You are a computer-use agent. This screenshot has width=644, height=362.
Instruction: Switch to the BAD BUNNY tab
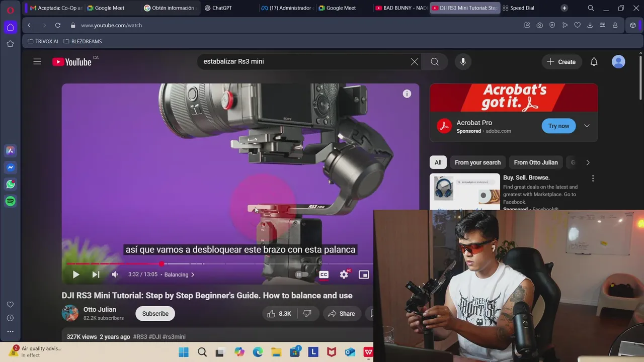(401, 8)
